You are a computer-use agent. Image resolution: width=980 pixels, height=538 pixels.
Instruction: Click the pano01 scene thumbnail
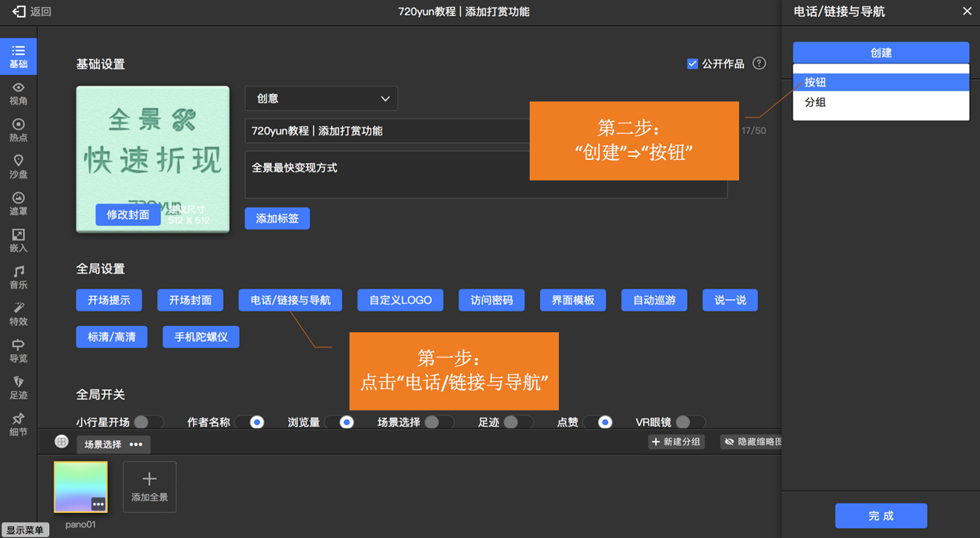[x=80, y=487]
